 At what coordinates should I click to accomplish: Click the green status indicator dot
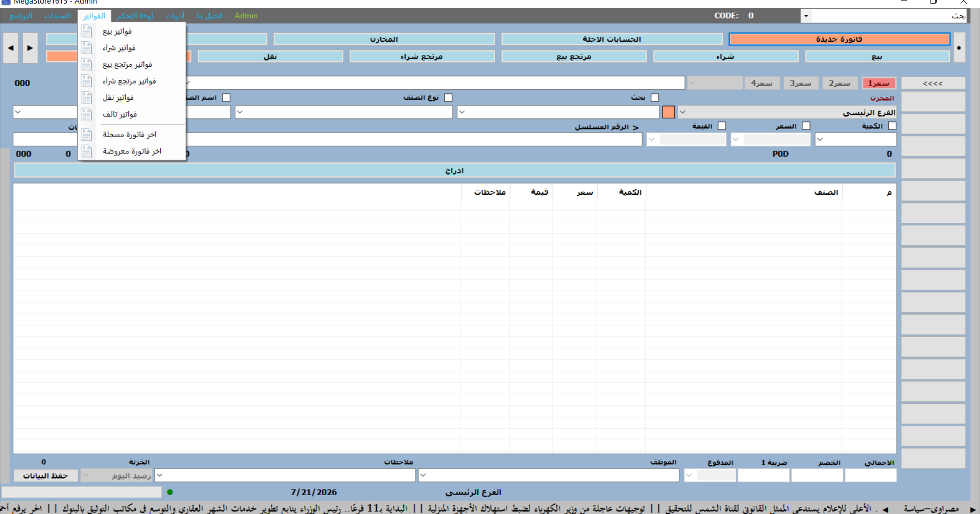[x=170, y=492]
